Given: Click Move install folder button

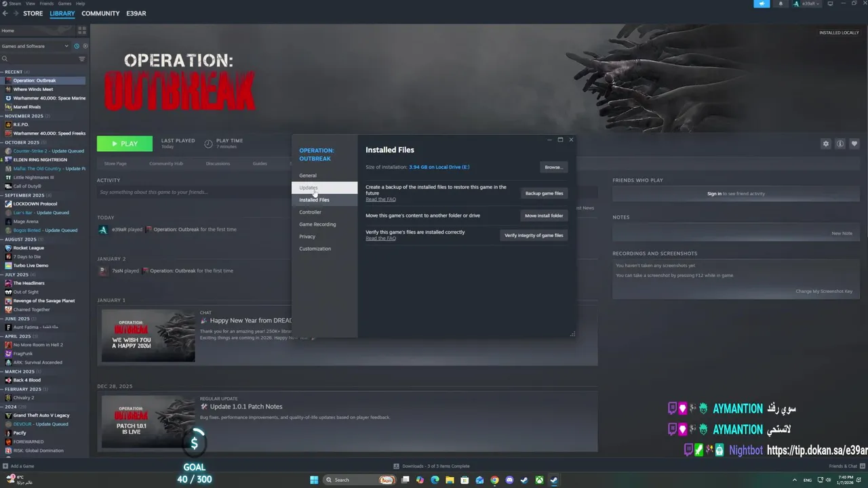Looking at the screenshot, I should click(544, 216).
